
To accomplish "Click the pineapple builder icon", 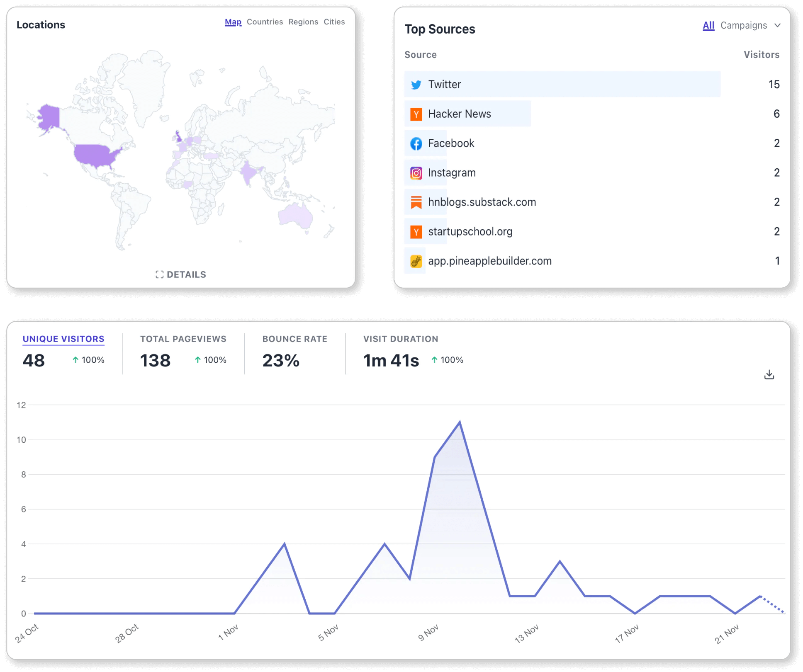I will coord(416,261).
